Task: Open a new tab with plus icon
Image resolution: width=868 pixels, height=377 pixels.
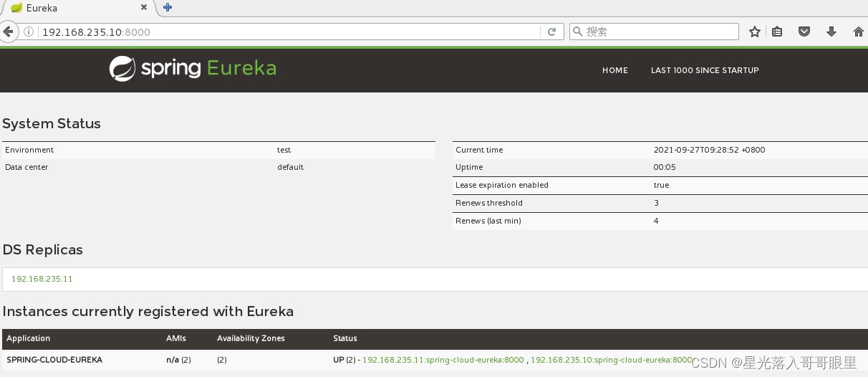Action: click(x=168, y=8)
